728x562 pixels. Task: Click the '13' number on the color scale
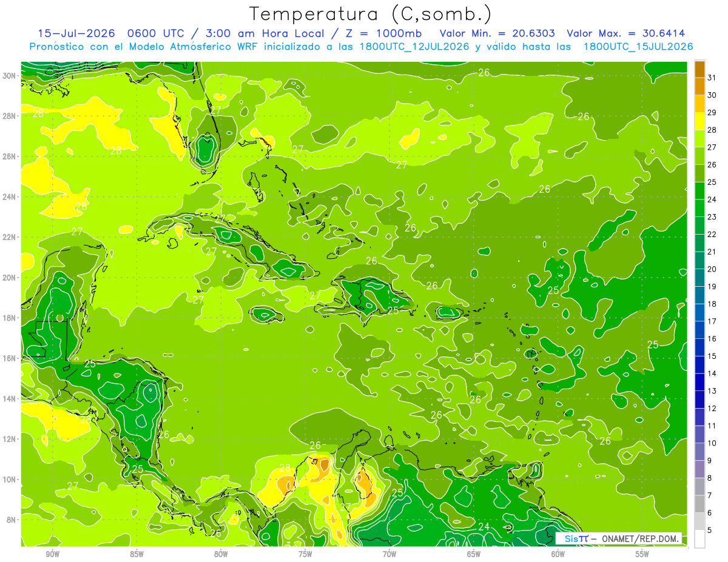(712, 392)
